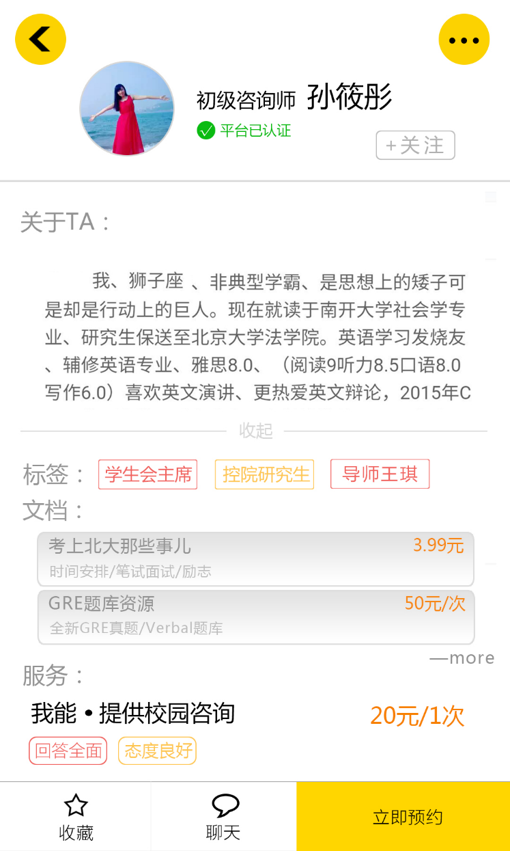
Task: Tap the 态度良好 service tag
Action: (157, 751)
